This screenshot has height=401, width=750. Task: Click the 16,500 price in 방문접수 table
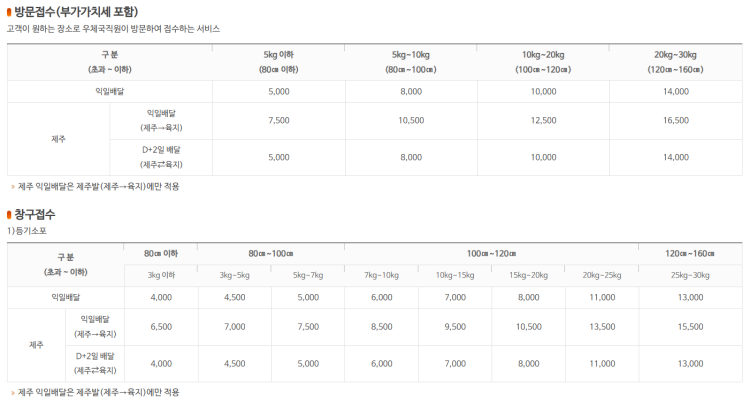(x=675, y=121)
